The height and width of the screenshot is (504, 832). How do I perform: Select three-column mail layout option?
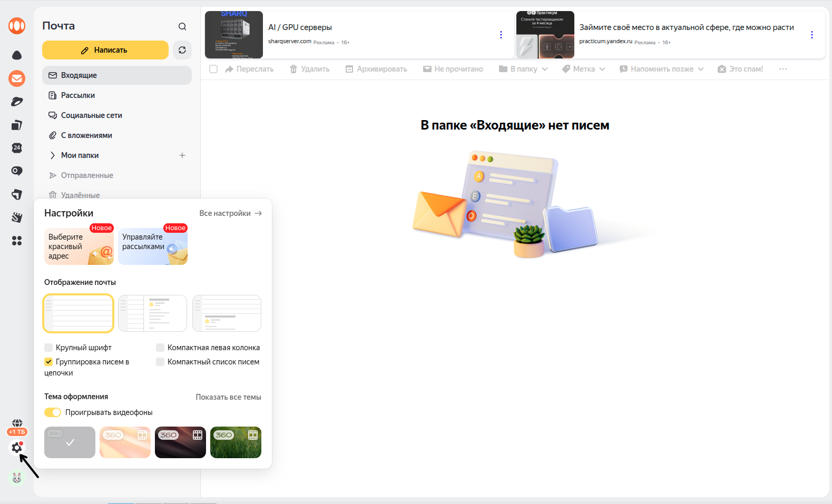152,313
